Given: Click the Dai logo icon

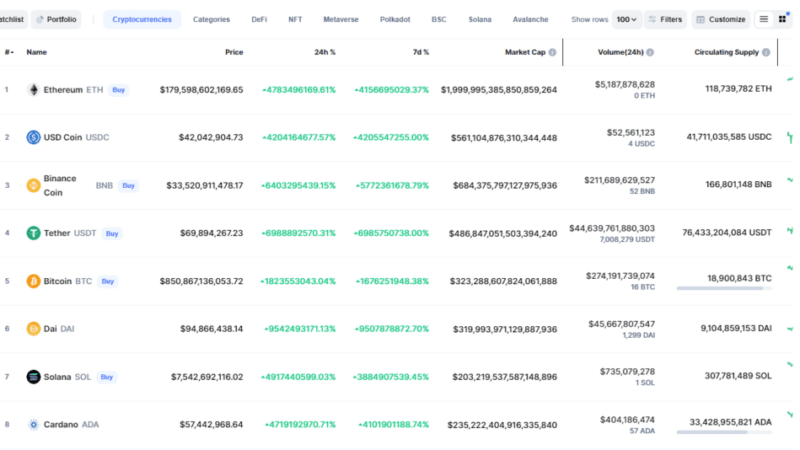Looking at the screenshot, I should (33, 329).
